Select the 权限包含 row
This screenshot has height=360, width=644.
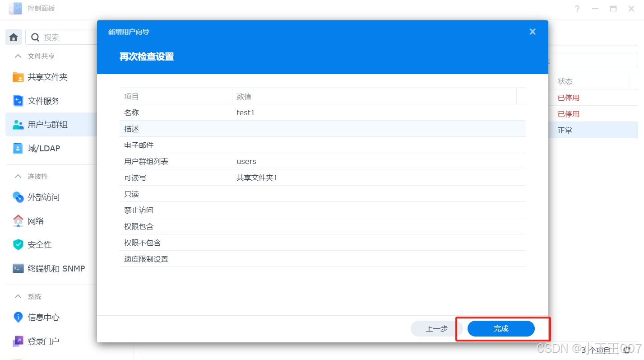tap(322, 226)
